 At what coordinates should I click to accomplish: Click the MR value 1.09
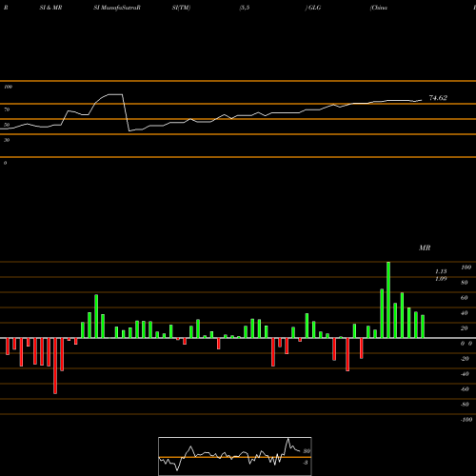(441, 279)
